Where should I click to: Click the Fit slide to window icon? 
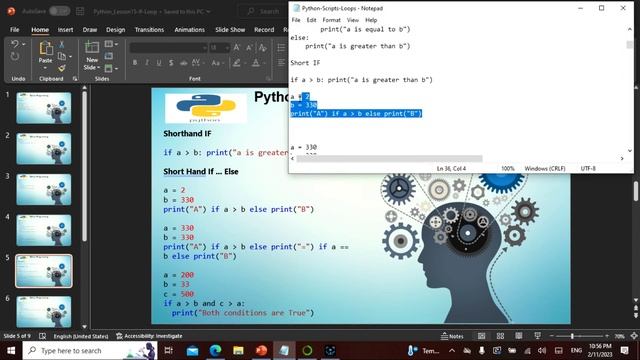pyautogui.click(x=634, y=336)
